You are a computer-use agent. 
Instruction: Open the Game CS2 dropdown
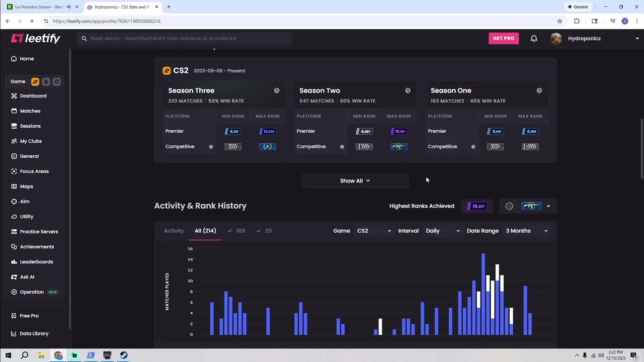pos(374,231)
